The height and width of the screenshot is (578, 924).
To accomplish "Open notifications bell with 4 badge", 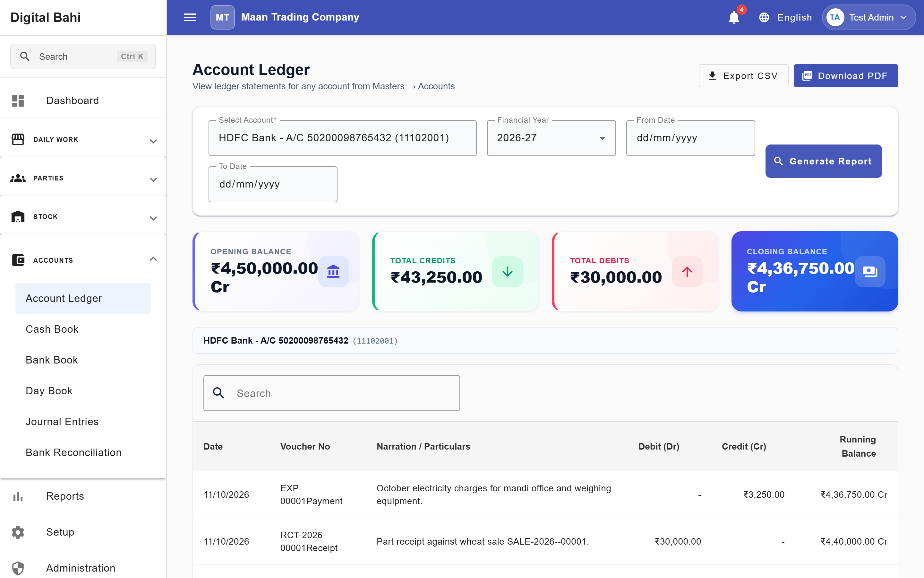I will 733,17.
